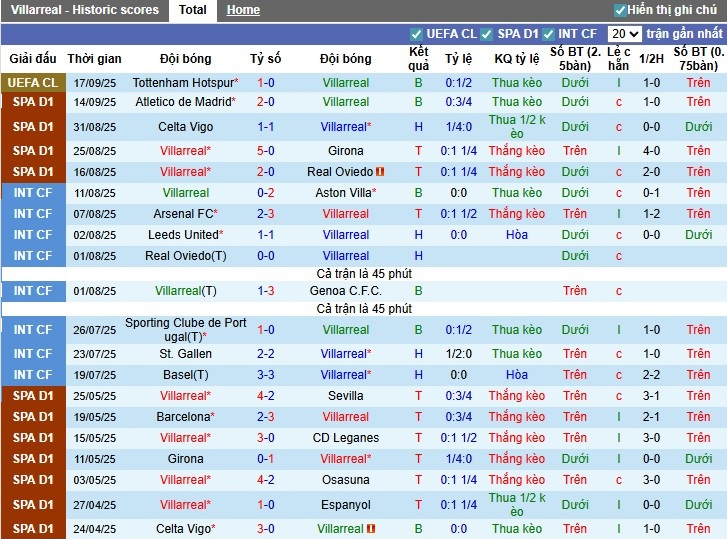Viewport: 727px width, 539px height.
Task: Open the Barcelona team link
Action: click(x=184, y=417)
